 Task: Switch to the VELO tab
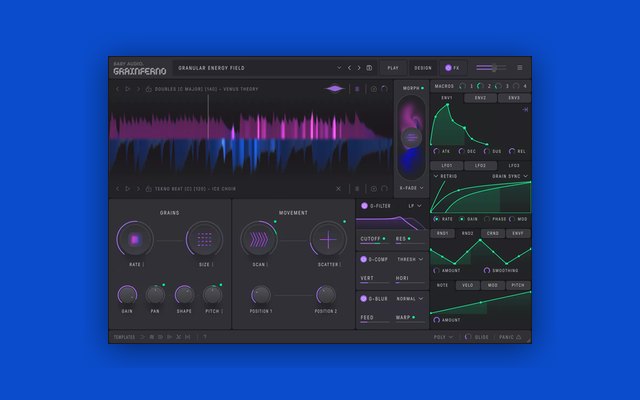(468, 285)
